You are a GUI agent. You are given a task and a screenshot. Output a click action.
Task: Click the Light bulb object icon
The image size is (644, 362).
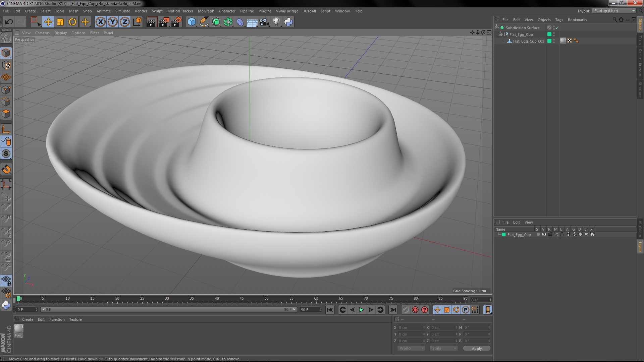[276, 22]
